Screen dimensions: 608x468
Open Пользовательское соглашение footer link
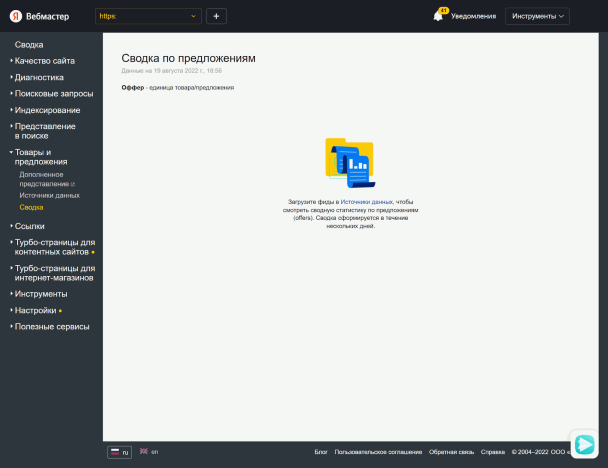pos(378,452)
